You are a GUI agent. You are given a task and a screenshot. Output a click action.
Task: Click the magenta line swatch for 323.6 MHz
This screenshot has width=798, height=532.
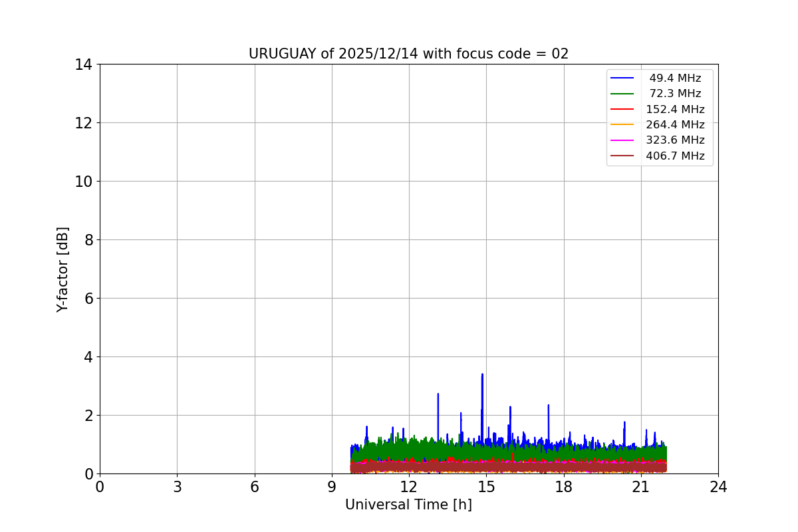click(x=622, y=140)
